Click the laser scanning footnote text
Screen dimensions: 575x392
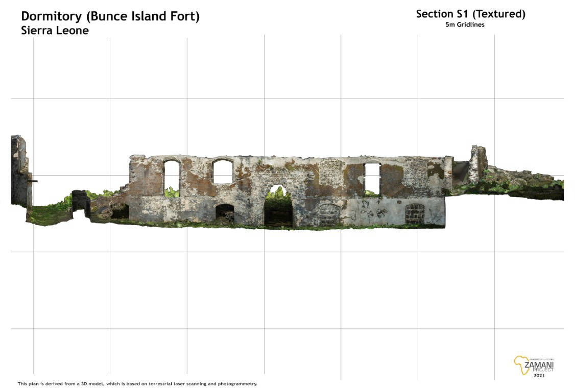137,383
